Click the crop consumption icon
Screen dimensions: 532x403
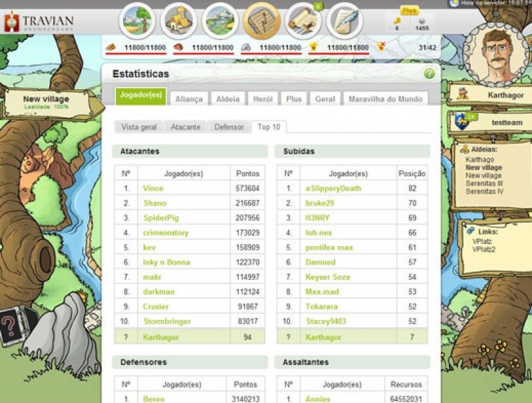pyautogui.click(x=382, y=46)
